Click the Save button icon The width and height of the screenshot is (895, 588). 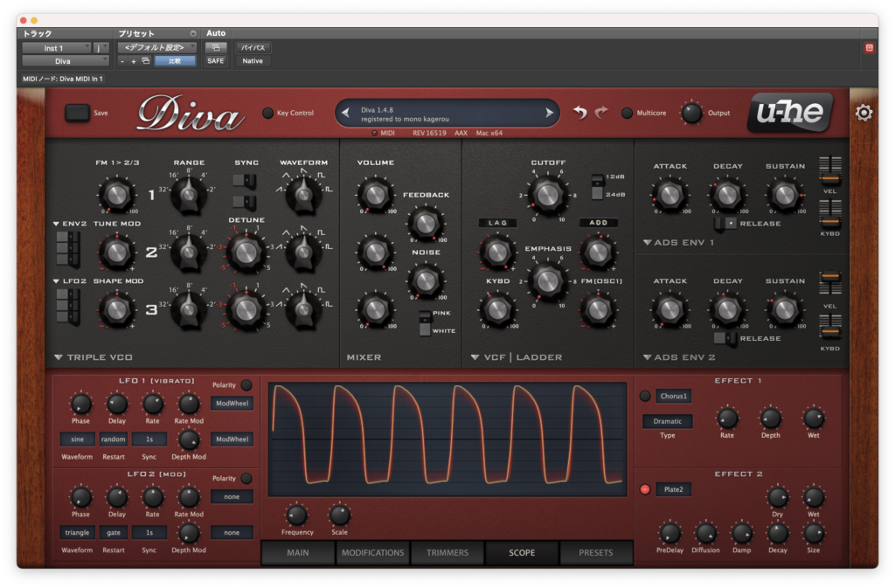coord(77,113)
